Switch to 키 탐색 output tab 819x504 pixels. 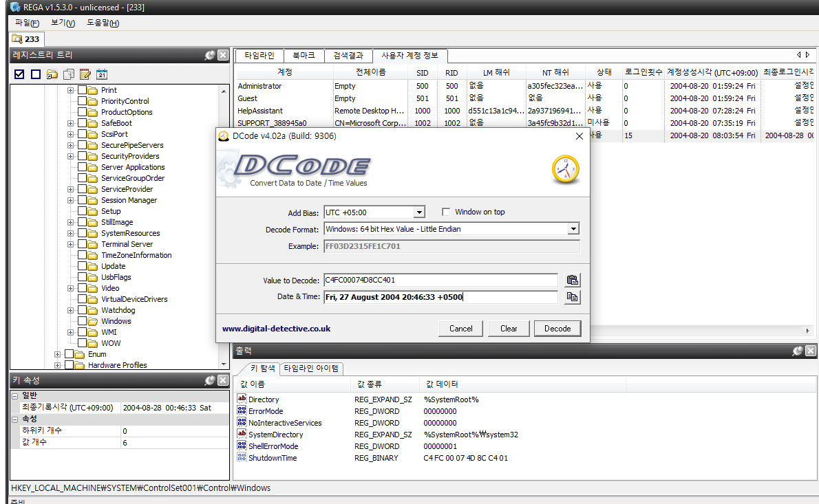[x=263, y=369]
